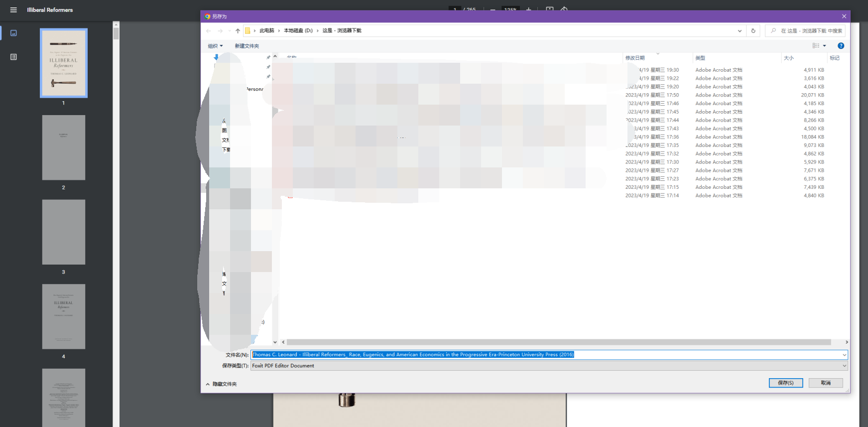Image resolution: width=868 pixels, height=427 pixels.
Task: Open view options dropdown arrow
Action: [x=825, y=46]
